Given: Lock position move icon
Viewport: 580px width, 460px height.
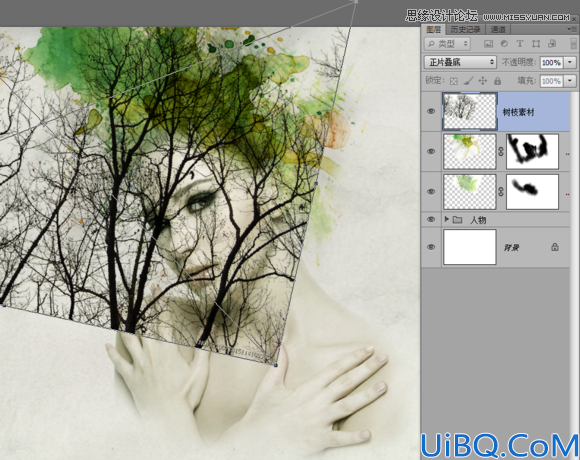Looking at the screenshot, I should (483, 81).
